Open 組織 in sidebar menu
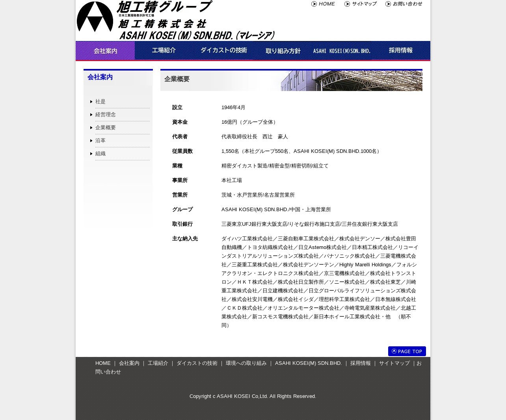Viewport: 506px width, 420px height. tap(100, 154)
